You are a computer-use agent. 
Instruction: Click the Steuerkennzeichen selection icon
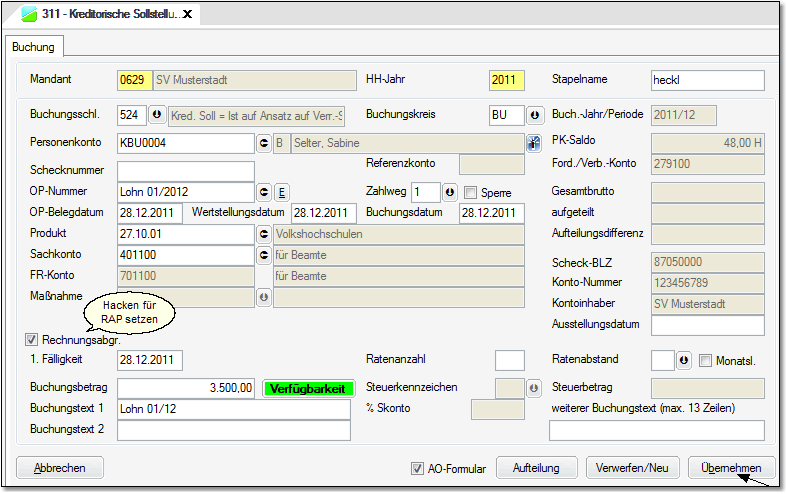point(533,388)
